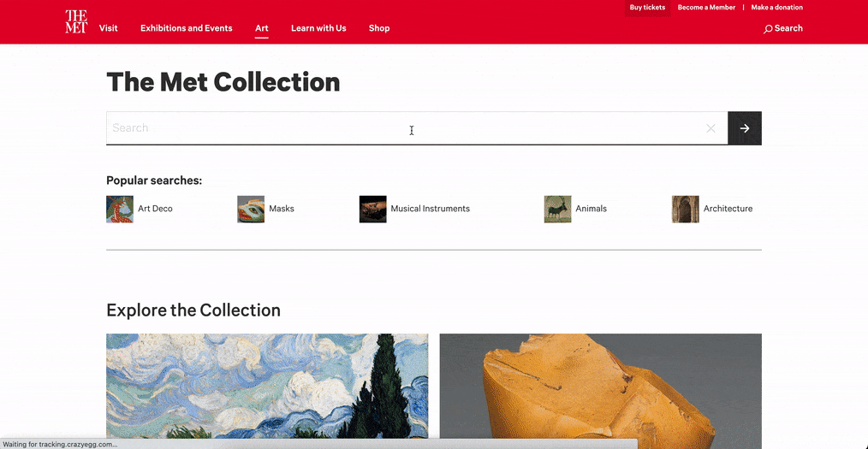Select the Art navigation item
This screenshot has height=449, width=868.
tap(262, 28)
